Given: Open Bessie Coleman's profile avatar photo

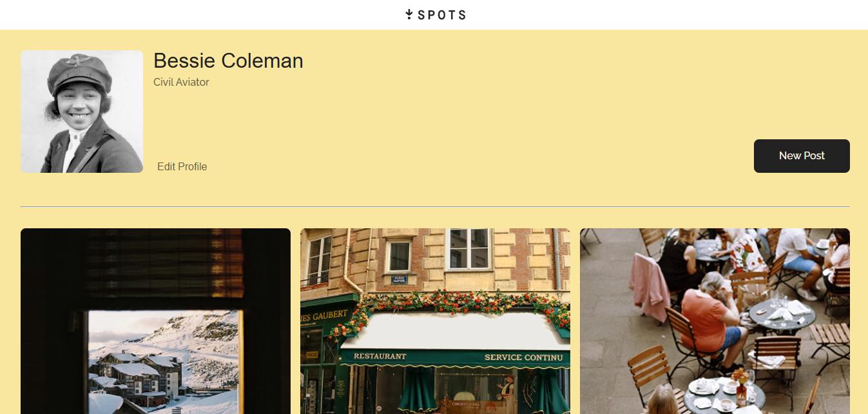Looking at the screenshot, I should point(82,112).
